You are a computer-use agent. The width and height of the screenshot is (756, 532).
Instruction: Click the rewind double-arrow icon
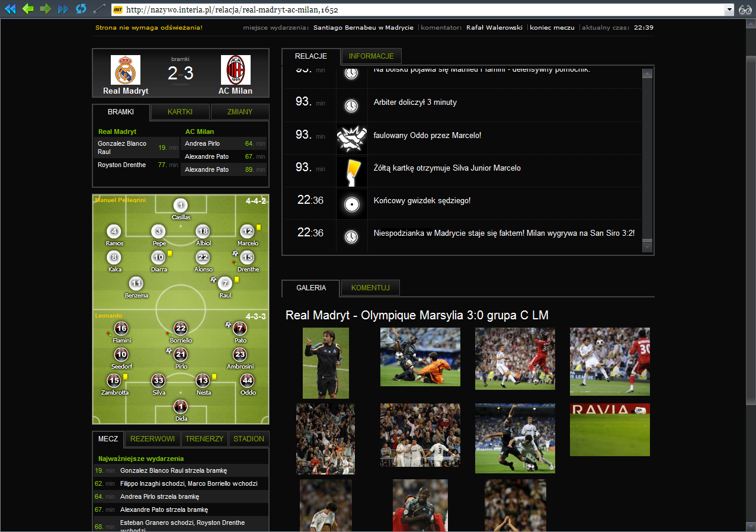point(10,9)
